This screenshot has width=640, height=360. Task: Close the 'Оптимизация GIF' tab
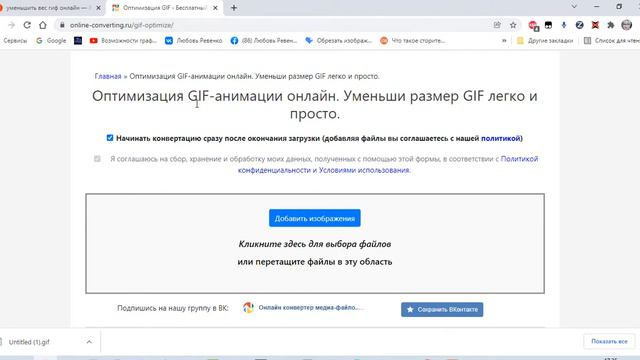pyautogui.click(x=215, y=8)
